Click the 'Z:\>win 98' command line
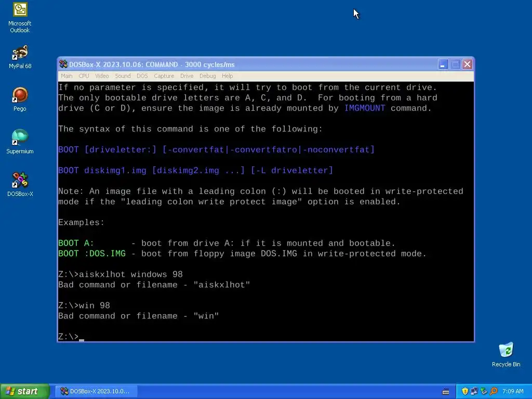532x399 pixels. 84,305
